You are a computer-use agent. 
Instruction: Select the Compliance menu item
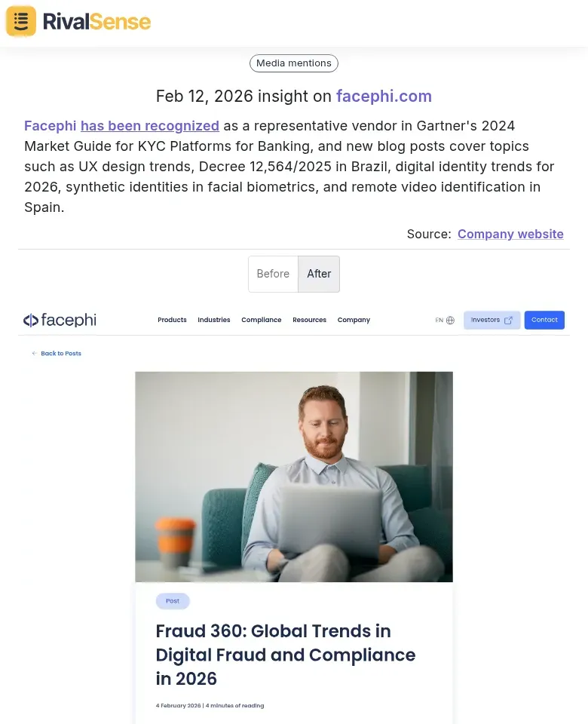click(262, 320)
